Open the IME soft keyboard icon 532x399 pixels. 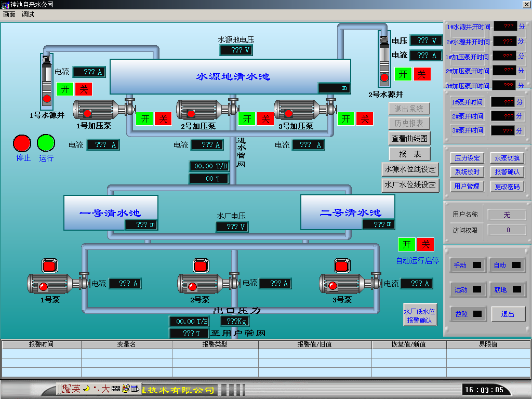(x=116, y=389)
